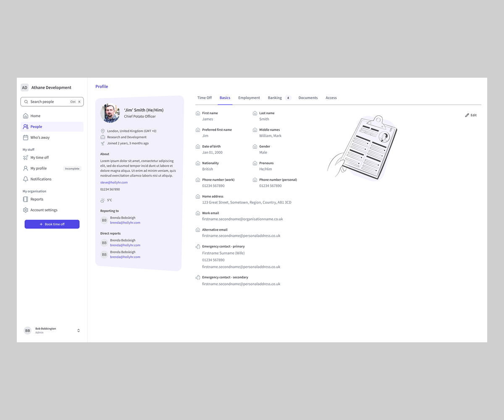Click the My profile person icon

coord(26,168)
